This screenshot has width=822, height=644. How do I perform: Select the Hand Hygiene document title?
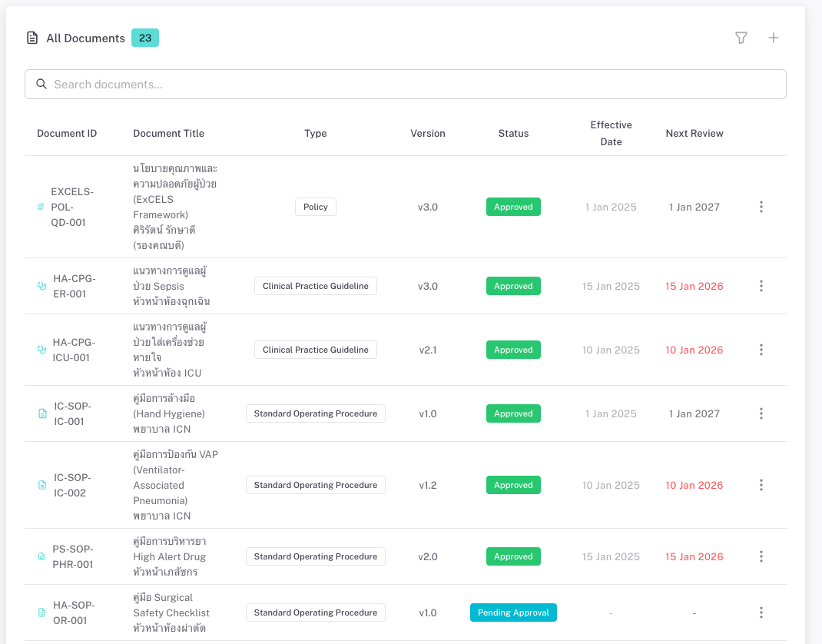(x=169, y=413)
